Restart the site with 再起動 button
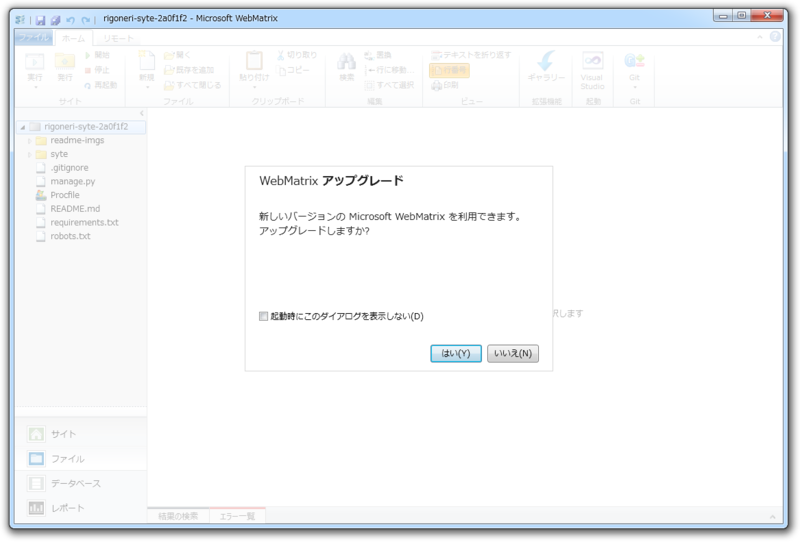Viewport: 800px width, 542px height. coord(101,85)
